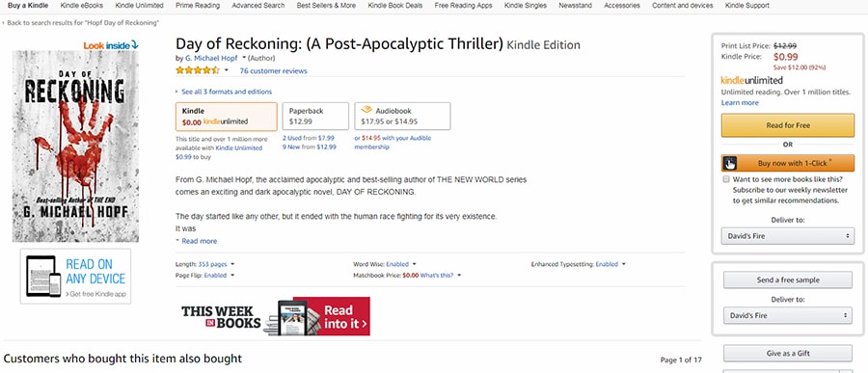Expand the Length 353 pages dropdown arrow
The height and width of the screenshot is (373, 868).
click(231, 264)
